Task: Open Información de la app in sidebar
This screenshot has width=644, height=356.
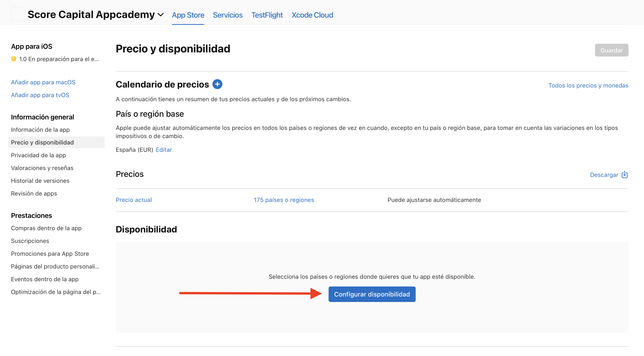Action: pos(40,130)
